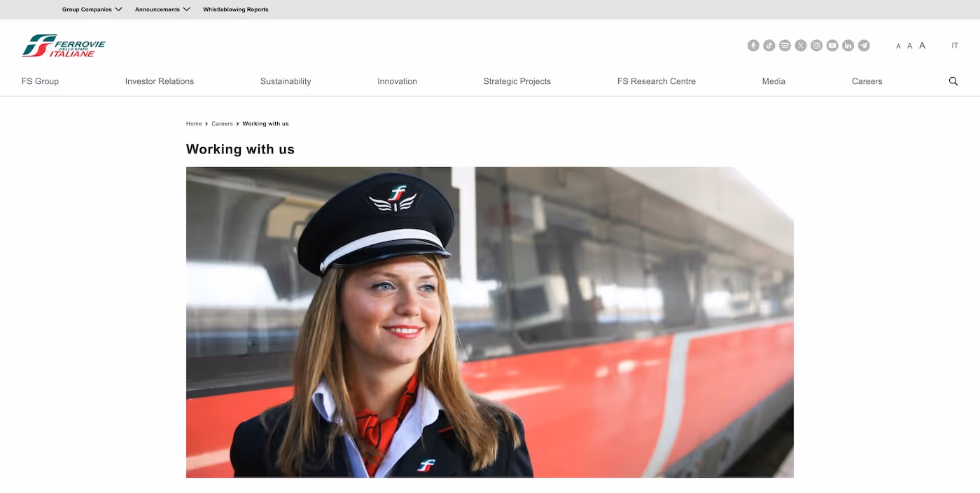Select Media in the navigation bar
The height and width of the screenshot is (493, 980).
[773, 81]
